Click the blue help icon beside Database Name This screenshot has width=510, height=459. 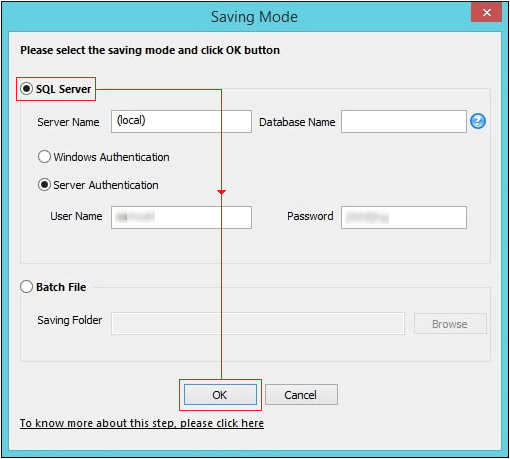pos(478,121)
